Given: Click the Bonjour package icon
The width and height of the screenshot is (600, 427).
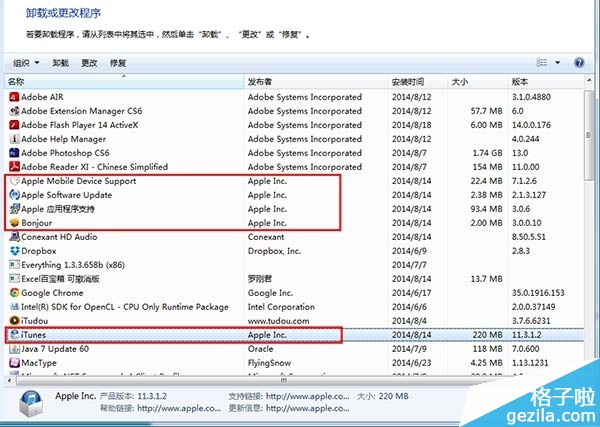Looking at the screenshot, I should click(x=14, y=223).
